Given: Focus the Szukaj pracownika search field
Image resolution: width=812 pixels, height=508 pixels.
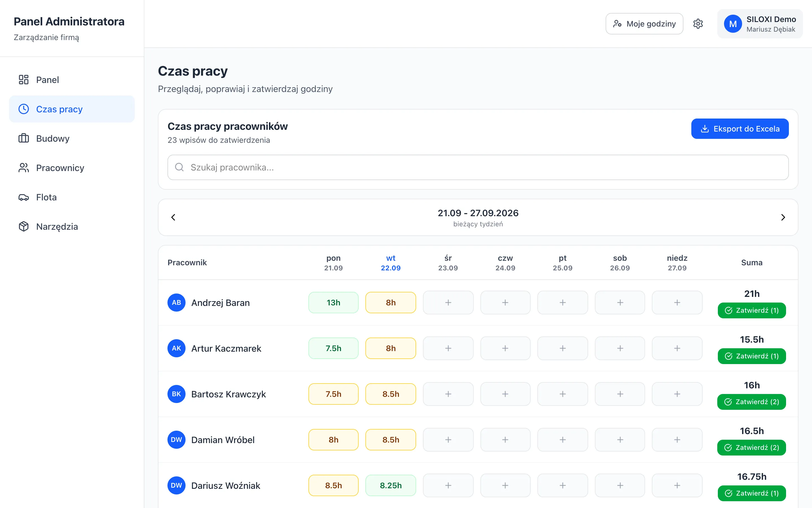Looking at the screenshot, I should 478,167.
